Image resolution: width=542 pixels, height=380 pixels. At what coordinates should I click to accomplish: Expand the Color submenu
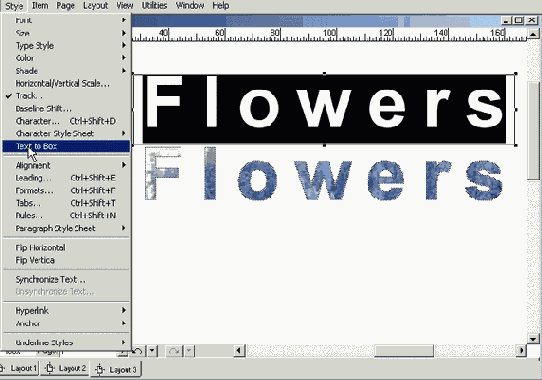[66, 58]
